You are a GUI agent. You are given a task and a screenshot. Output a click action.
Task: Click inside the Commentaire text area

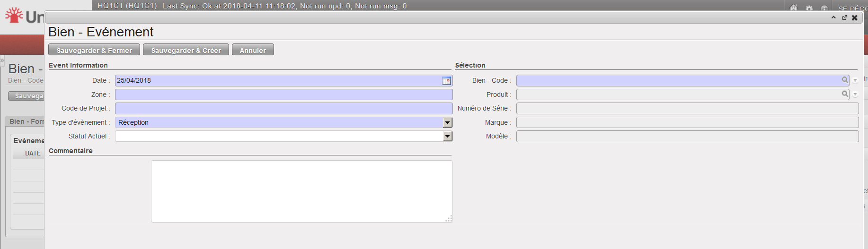click(301, 191)
